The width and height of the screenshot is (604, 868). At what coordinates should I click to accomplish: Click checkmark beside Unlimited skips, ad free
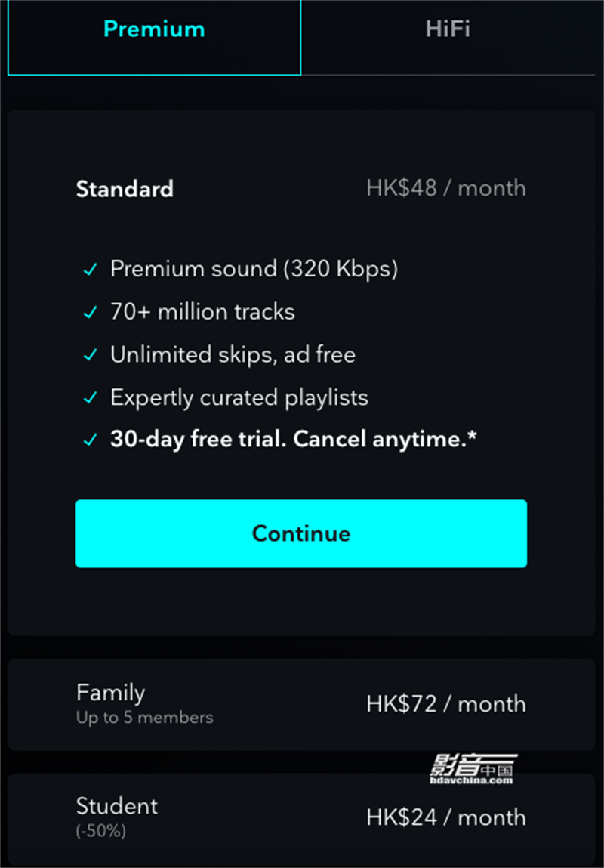(x=90, y=355)
